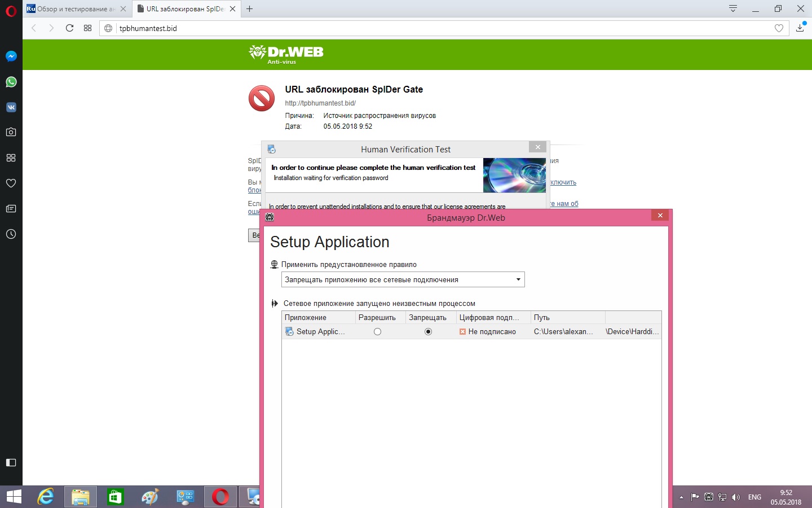
Task: Open History clock in the sidebar
Action: 11,234
